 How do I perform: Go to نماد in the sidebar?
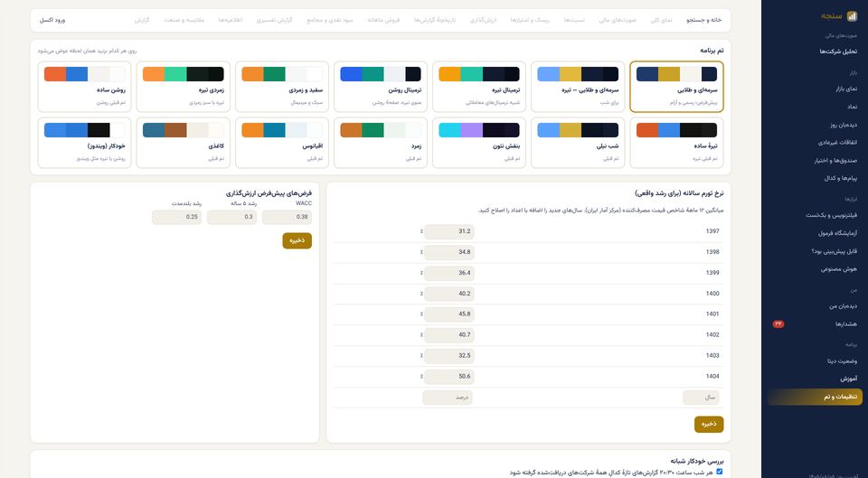tap(815, 107)
